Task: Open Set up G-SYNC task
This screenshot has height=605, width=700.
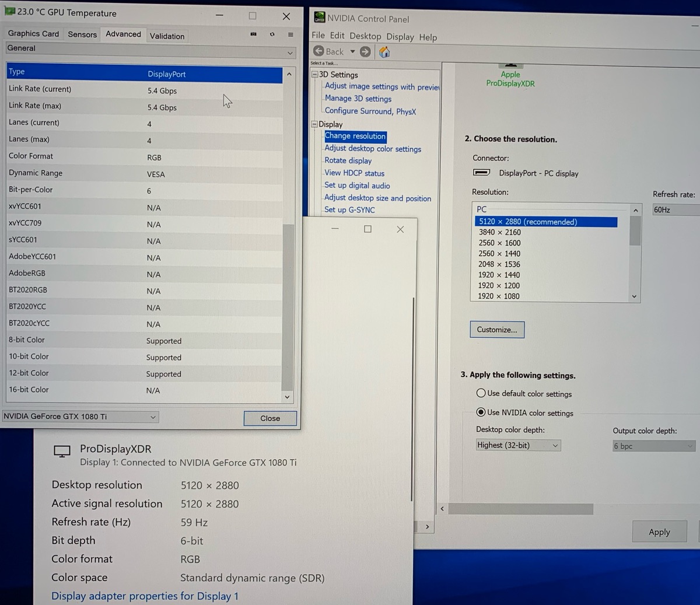Action: point(349,210)
